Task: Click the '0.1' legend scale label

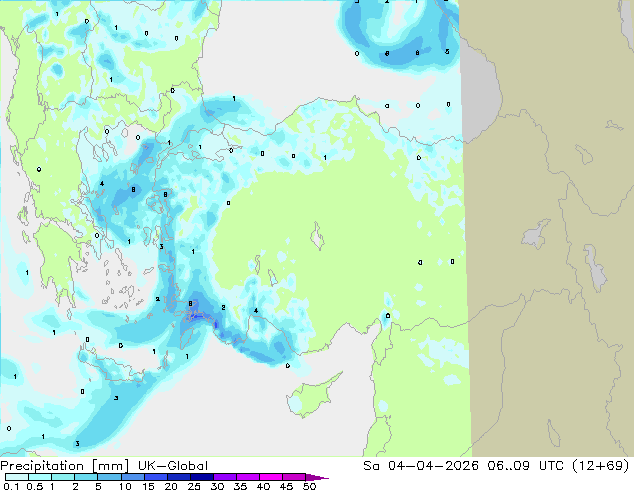Action: [11, 486]
